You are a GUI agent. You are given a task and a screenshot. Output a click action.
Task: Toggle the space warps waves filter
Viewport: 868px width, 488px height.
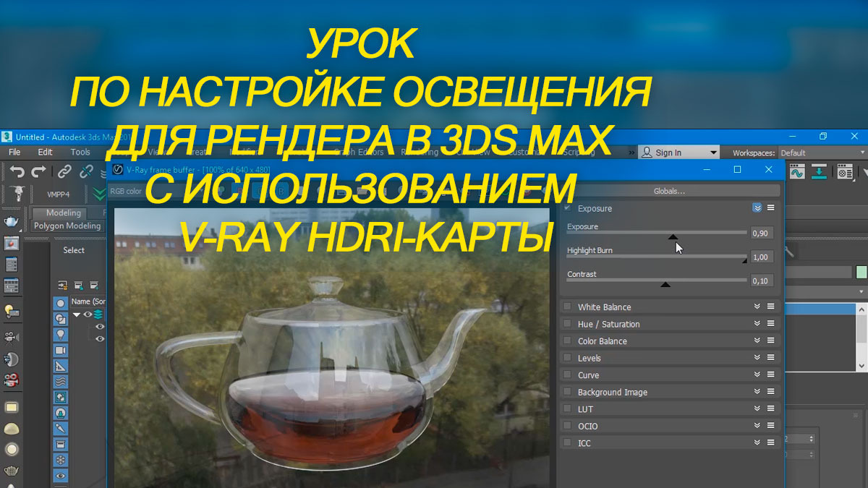pyautogui.click(x=61, y=382)
